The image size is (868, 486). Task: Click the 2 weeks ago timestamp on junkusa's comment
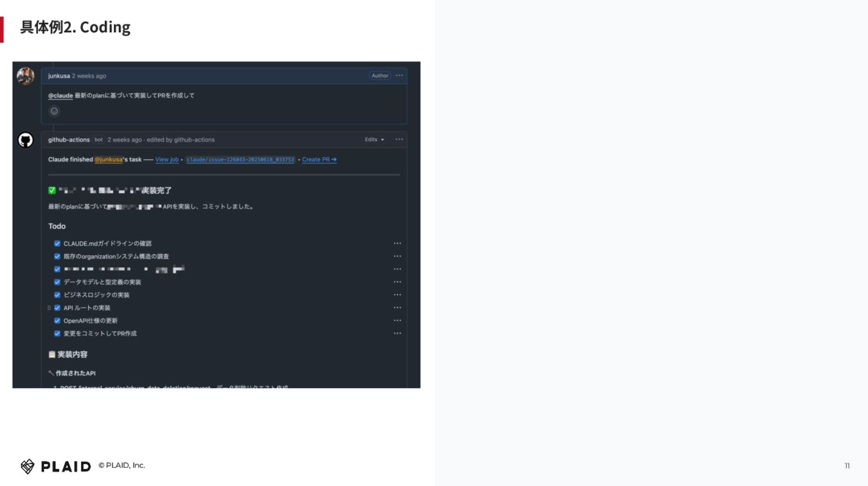[x=89, y=76]
